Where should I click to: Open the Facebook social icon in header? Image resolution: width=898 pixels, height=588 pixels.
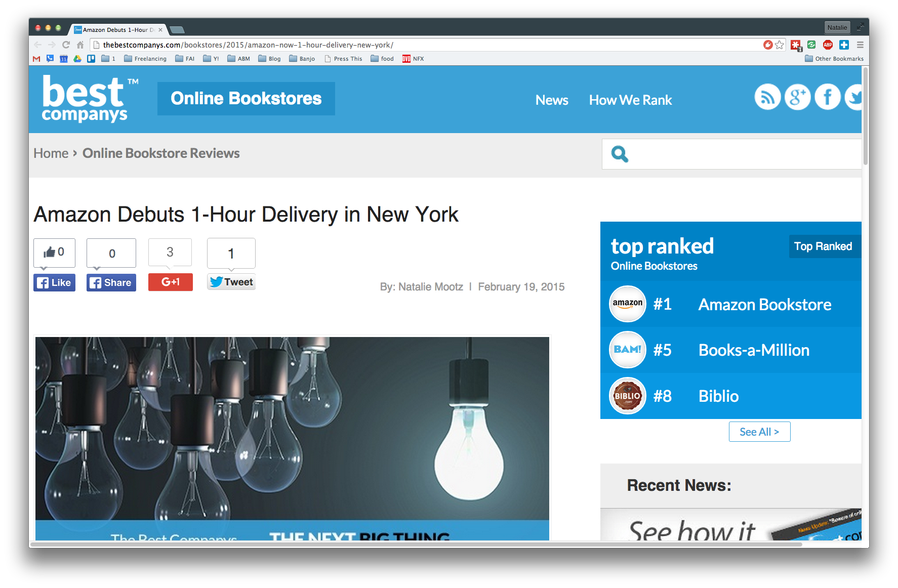point(828,97)
